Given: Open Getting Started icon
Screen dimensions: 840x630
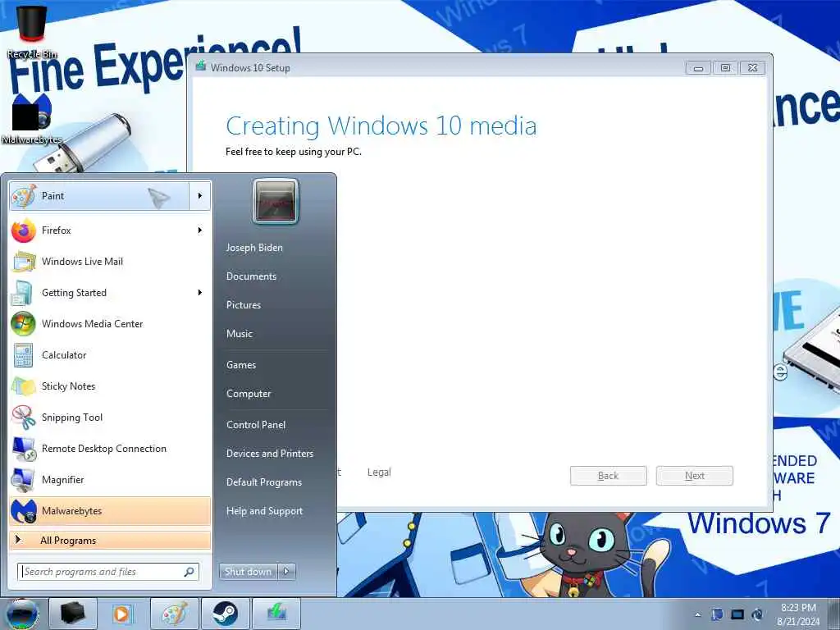Looking at the screenshot, I should pyautogui.click(x=24, y=293).
